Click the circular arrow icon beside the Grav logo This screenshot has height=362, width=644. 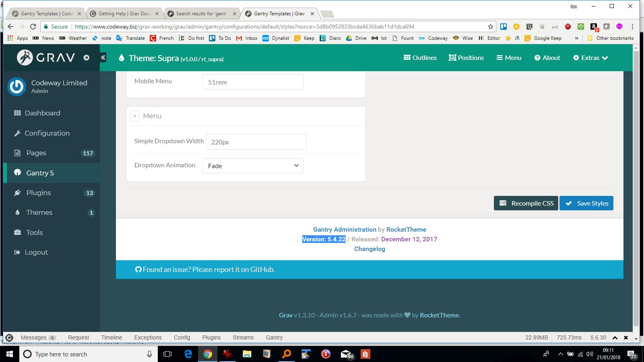point(86,58)
